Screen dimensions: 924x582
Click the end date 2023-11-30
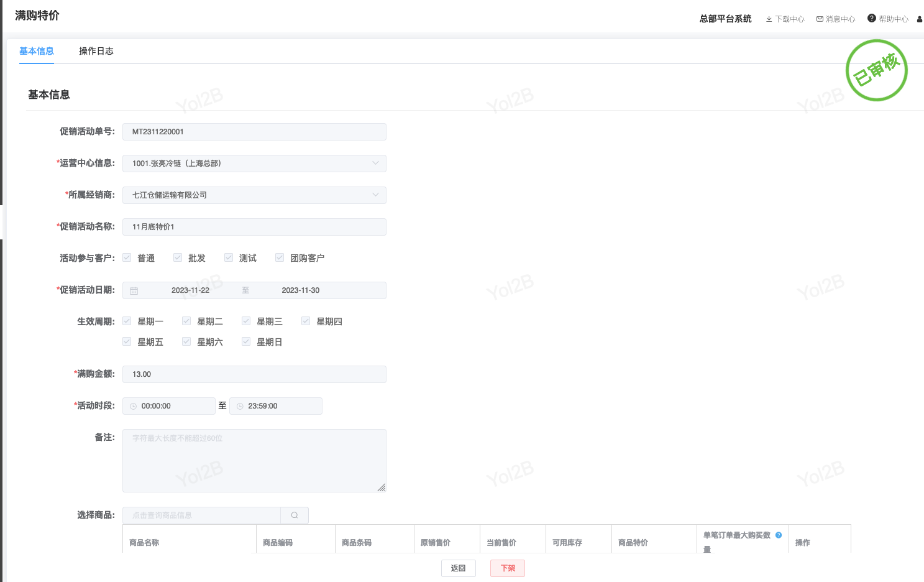click(x=301, y=290)
